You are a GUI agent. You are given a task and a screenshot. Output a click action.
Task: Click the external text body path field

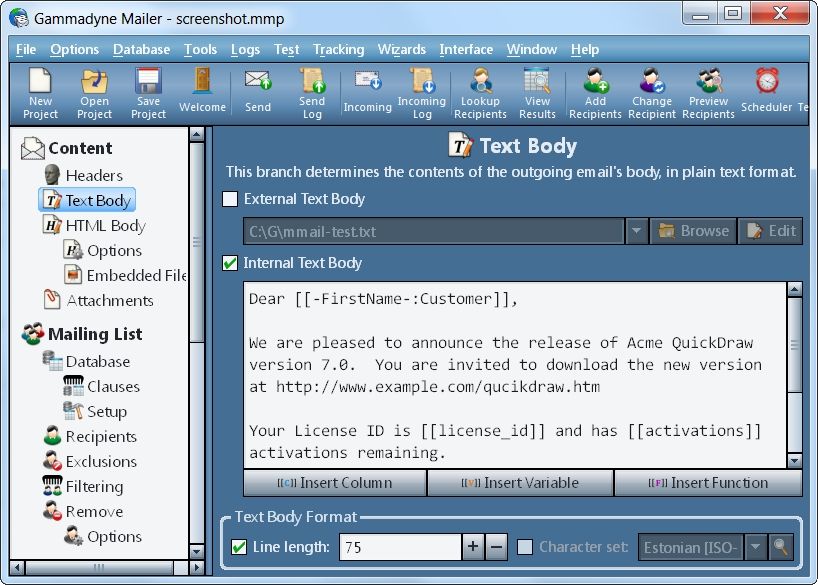(434, 231)
